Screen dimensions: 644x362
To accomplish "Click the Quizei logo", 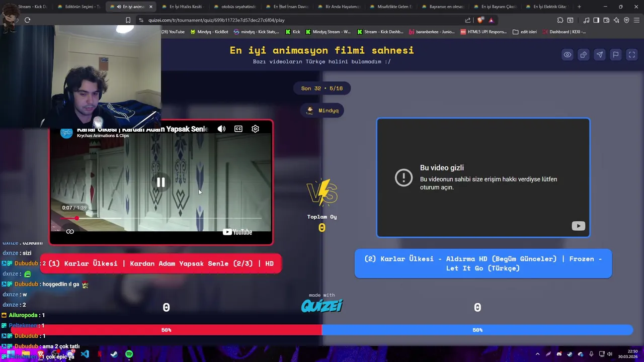I will [322, 305].
